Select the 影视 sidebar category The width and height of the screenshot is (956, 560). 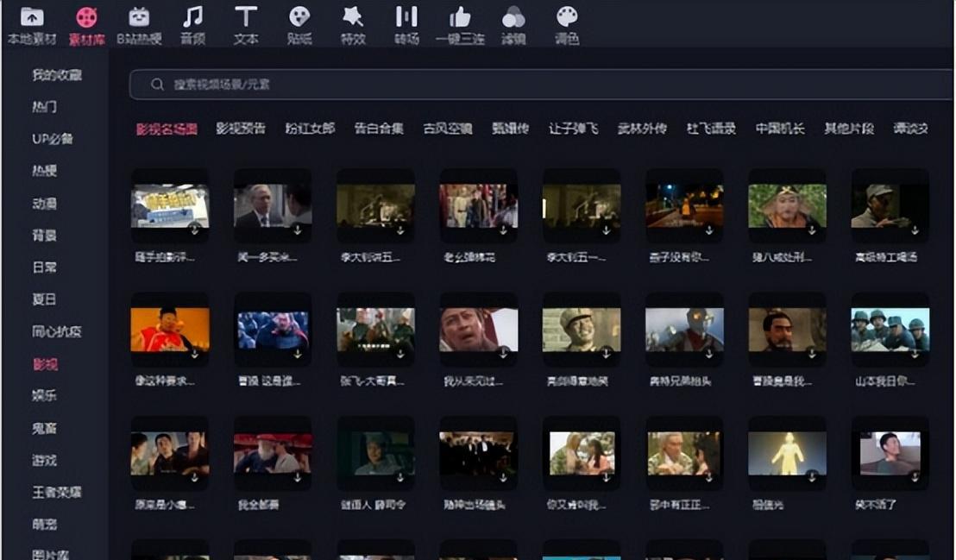coord(45,364)
